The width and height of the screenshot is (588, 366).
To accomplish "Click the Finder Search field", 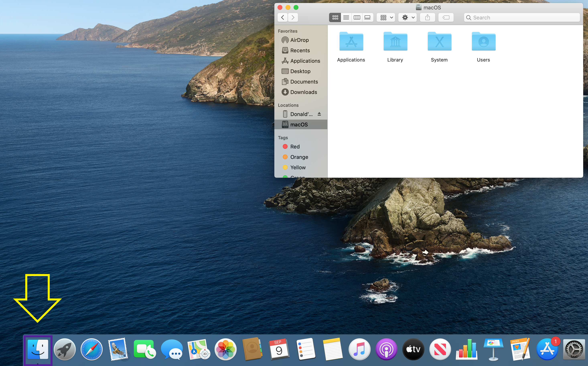I will [x=522, y=17].
